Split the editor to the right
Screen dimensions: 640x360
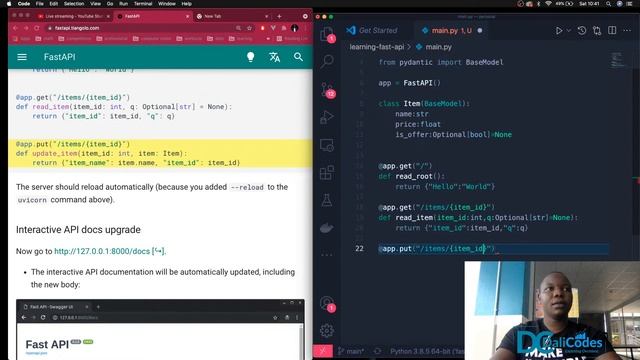(612, 31)
